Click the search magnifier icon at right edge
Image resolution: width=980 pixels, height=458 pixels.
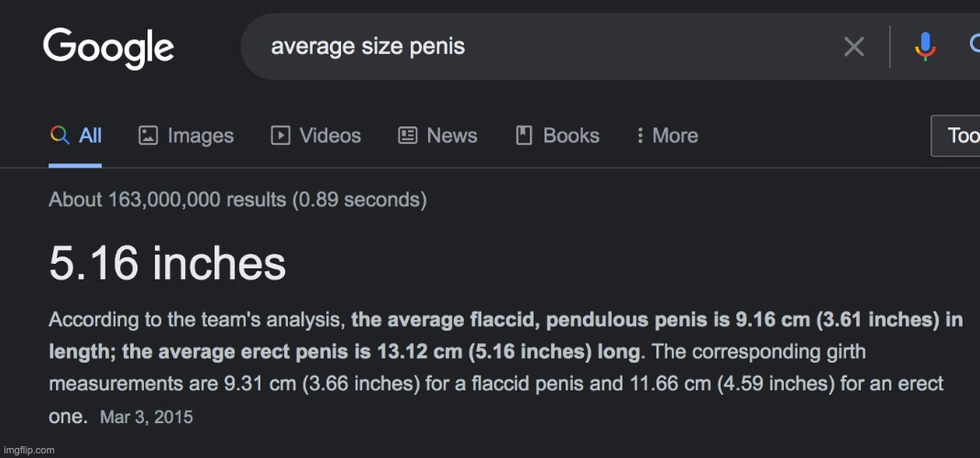(x=974, y=45)
